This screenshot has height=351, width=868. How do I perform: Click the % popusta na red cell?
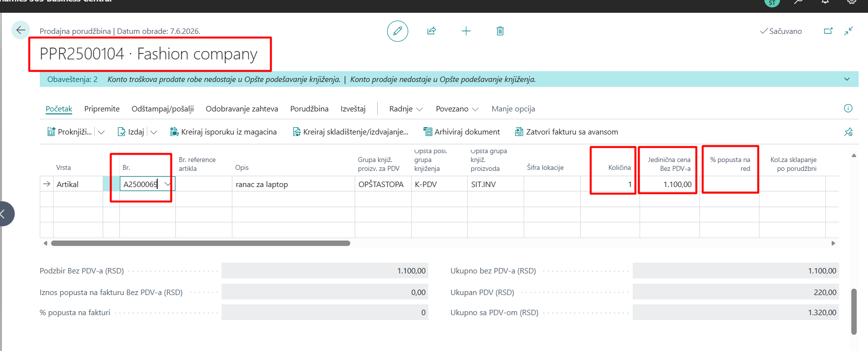(729, 184)
